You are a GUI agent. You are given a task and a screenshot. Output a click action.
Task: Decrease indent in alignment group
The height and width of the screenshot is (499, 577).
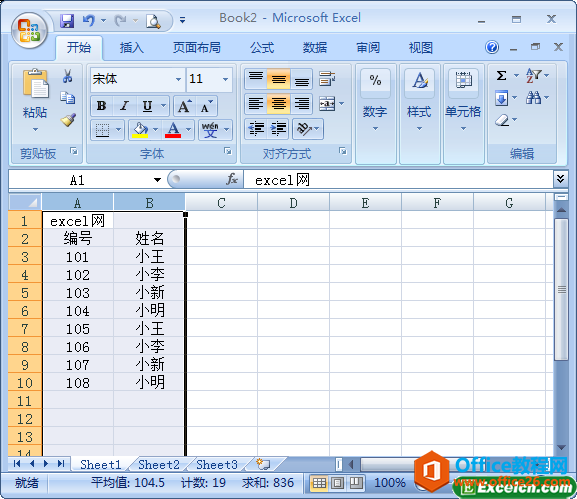point(256,129)
